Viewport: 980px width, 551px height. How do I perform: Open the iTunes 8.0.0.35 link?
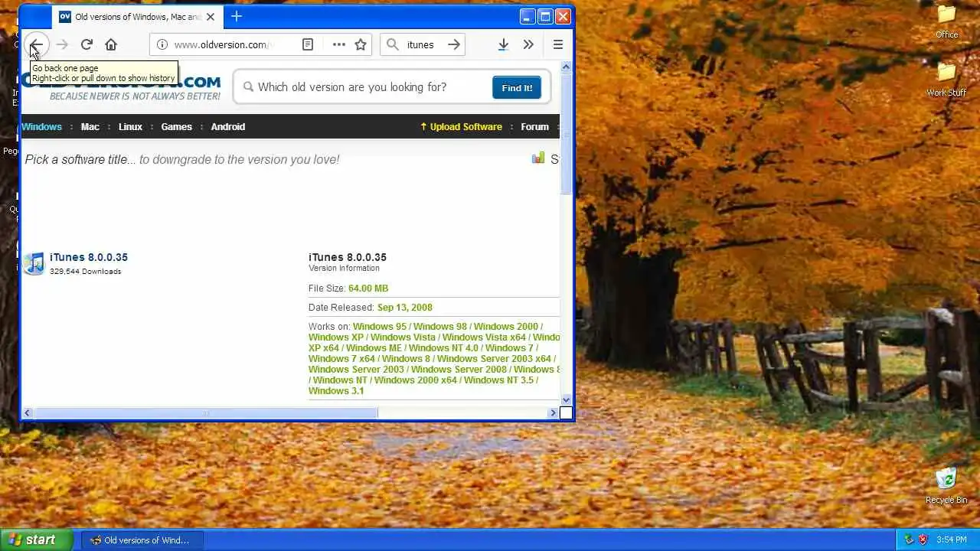click(89, 257)
